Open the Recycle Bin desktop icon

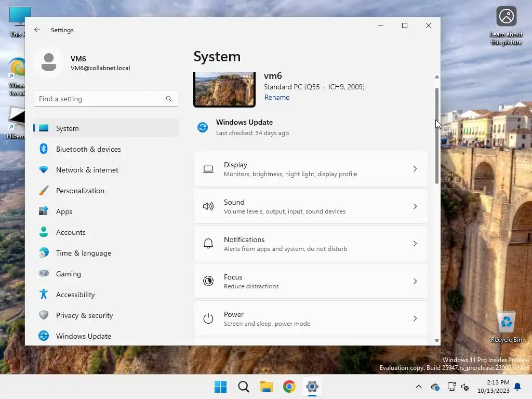coord(506,327)
